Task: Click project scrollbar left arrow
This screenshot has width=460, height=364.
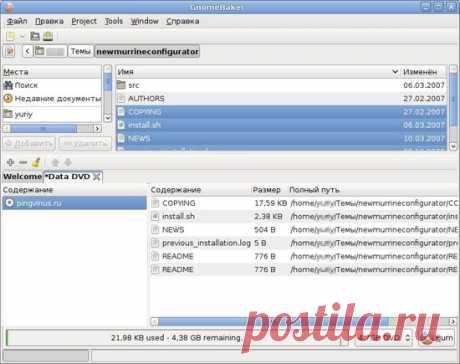Action: coord(154,322)
